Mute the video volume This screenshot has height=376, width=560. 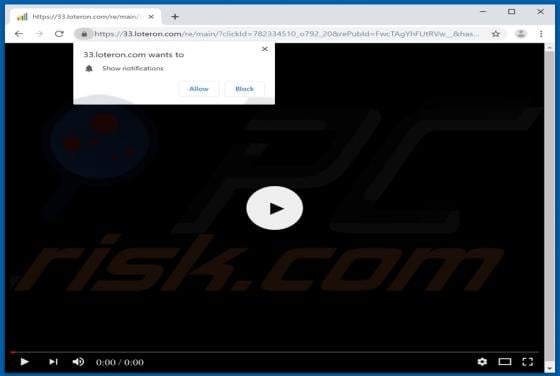pyautogui.click(x=78, y=362)
